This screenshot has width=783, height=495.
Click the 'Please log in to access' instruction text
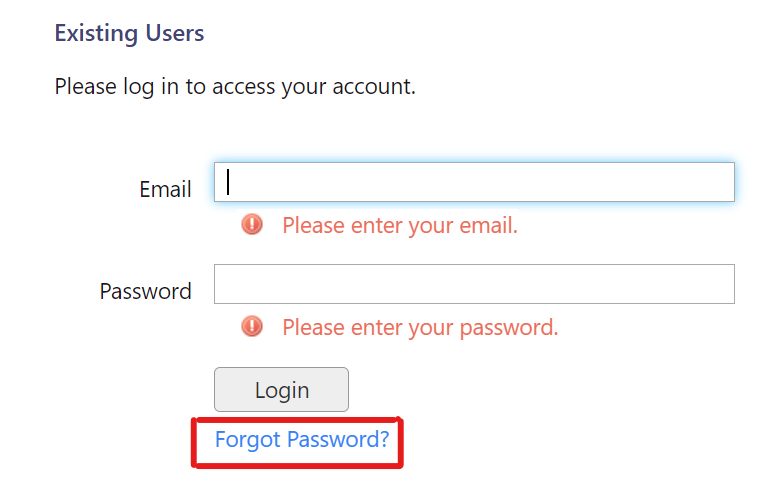(x=234, y=87)
